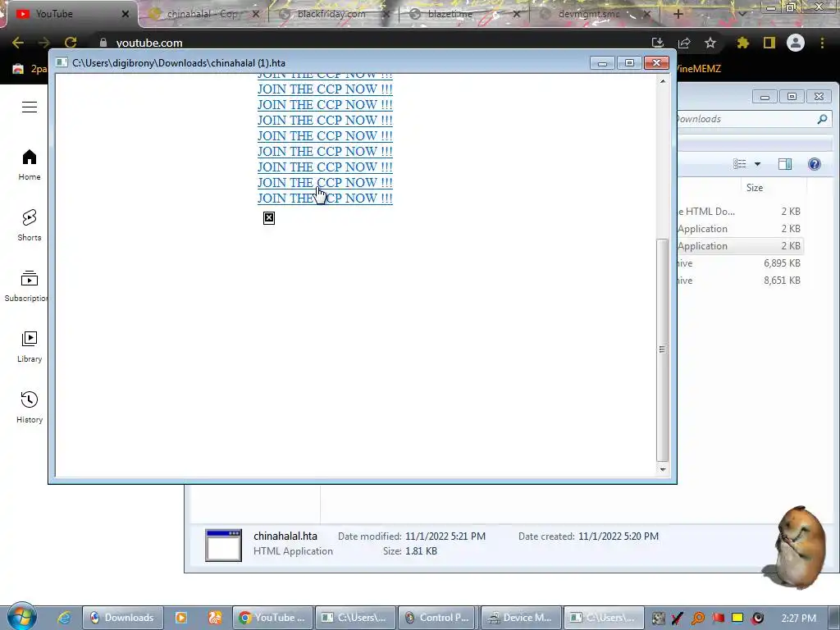Screen dimensions: 840x630
Task: Open Downloads taskbar button
Action: (122, 618)
